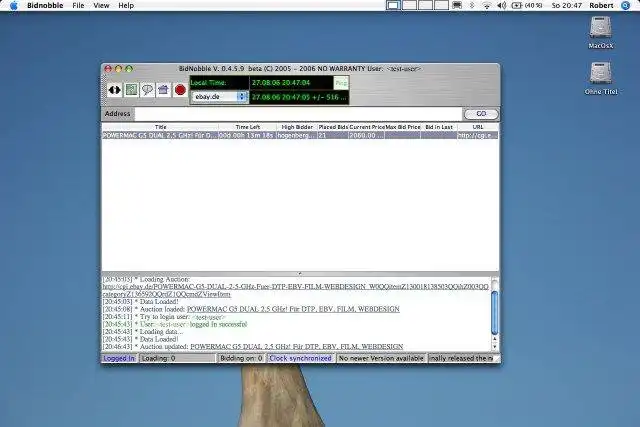The image size is (640, 427).
Task: Click the 'Bidding on: 0' status bar field
Action: (241, 358)
